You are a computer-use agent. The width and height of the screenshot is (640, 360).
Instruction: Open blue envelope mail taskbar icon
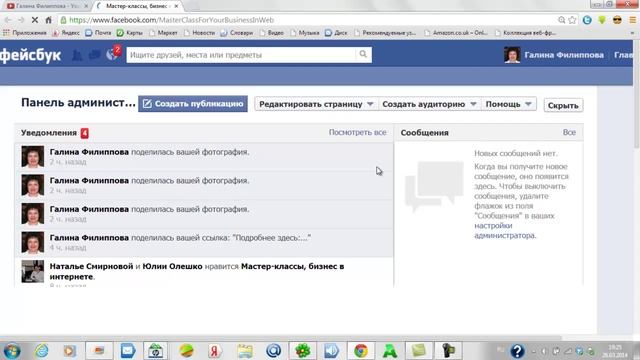pos(128,351)
